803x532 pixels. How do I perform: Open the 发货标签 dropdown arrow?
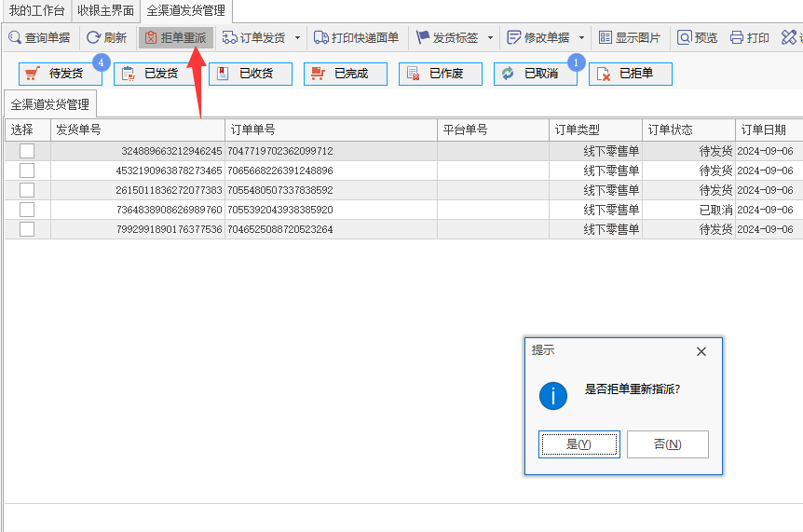point(490,38)
